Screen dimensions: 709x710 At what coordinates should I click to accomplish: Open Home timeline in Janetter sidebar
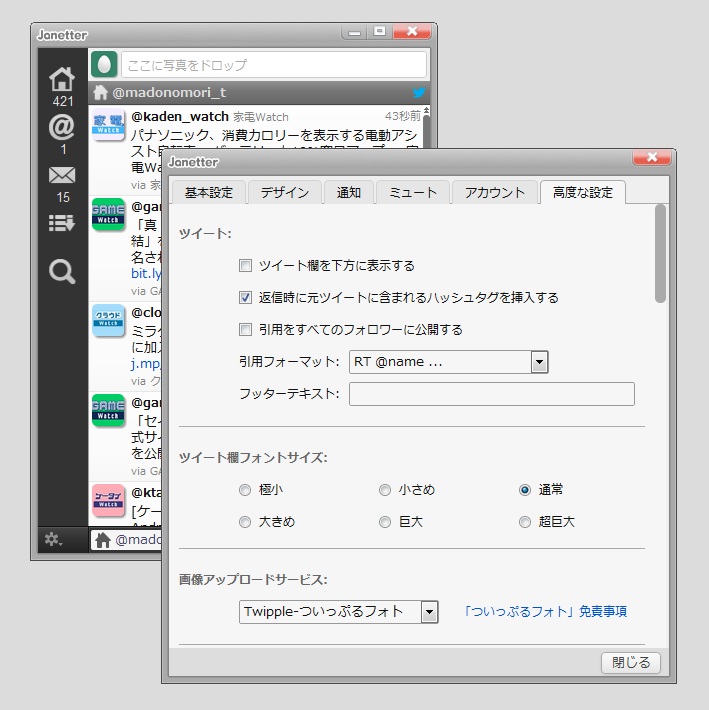click(62, 79)
